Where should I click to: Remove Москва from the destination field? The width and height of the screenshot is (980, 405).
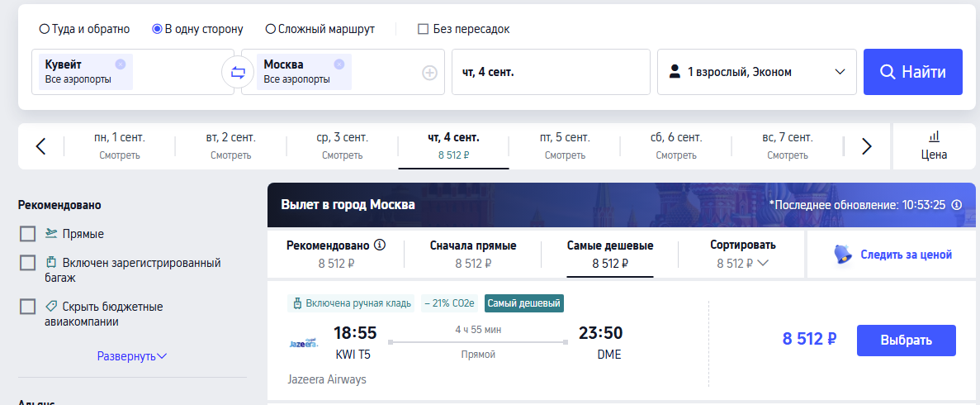point(339,64)
